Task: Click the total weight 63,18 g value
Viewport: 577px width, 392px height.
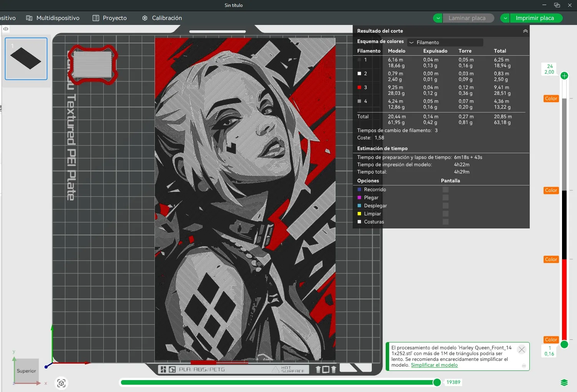Action: (502, 122)
